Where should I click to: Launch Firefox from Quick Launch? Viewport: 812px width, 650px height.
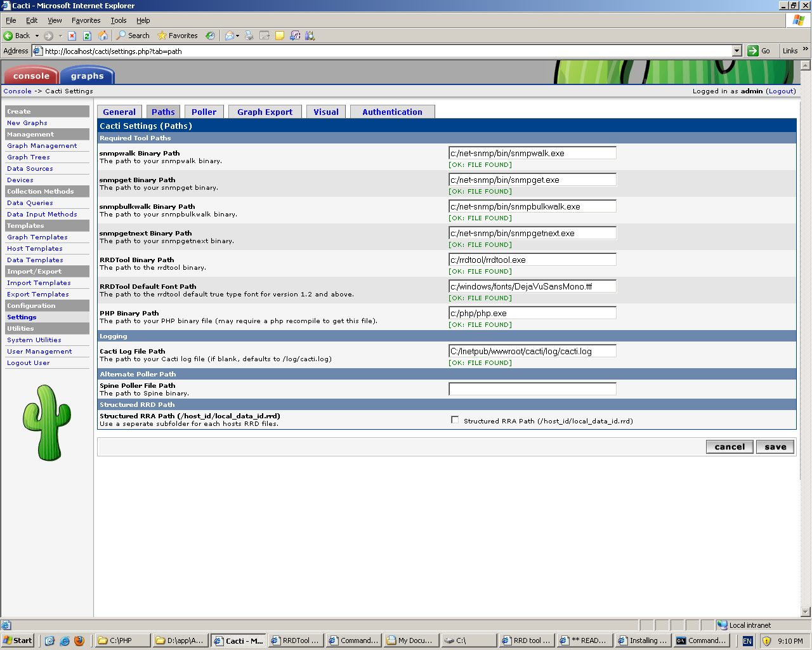point(79,640)
